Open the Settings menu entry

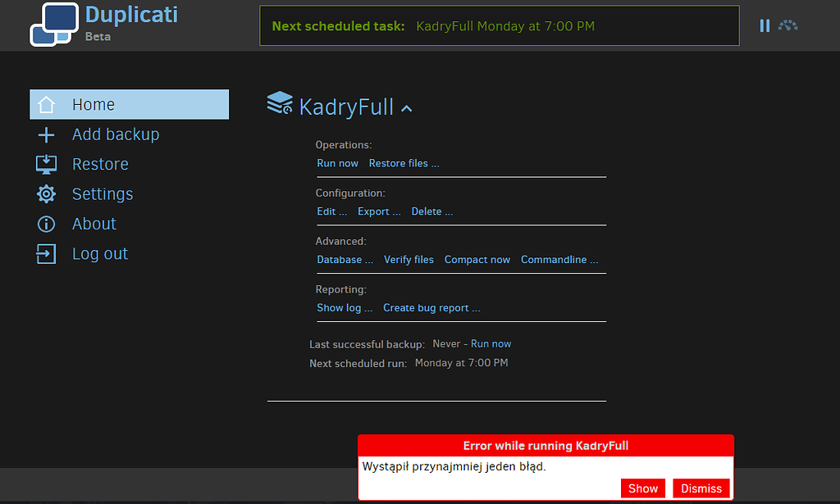coord(102,193)
